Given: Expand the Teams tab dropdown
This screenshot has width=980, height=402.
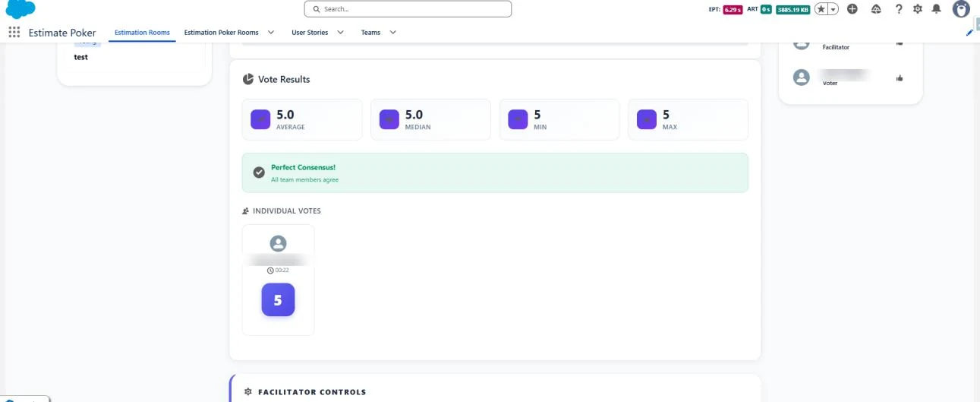Looking at the screenshot, I should 392,33.
